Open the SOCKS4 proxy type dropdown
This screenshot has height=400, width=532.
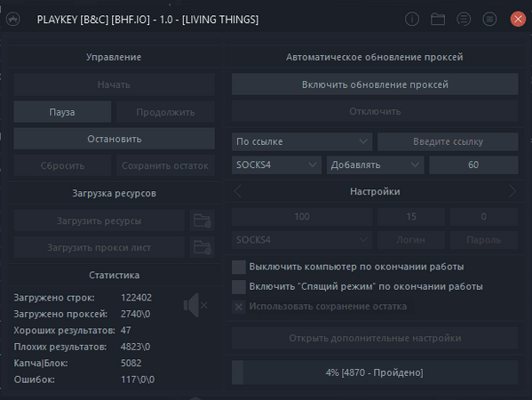coord(276,165)
